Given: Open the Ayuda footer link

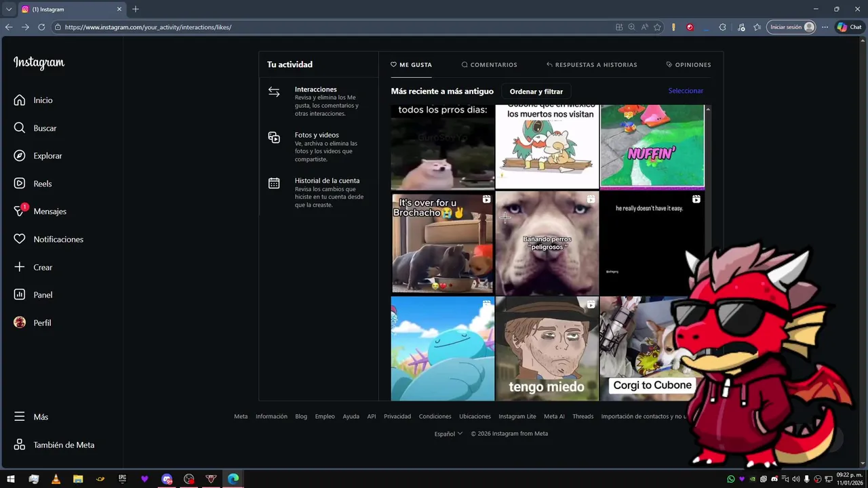Looking at the screenshot, I should pos(351,416).
